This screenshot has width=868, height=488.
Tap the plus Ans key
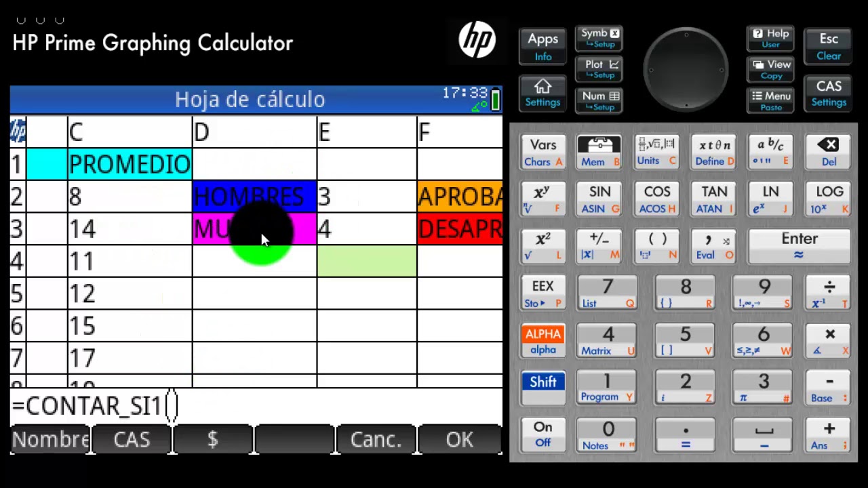pos(829,435)
